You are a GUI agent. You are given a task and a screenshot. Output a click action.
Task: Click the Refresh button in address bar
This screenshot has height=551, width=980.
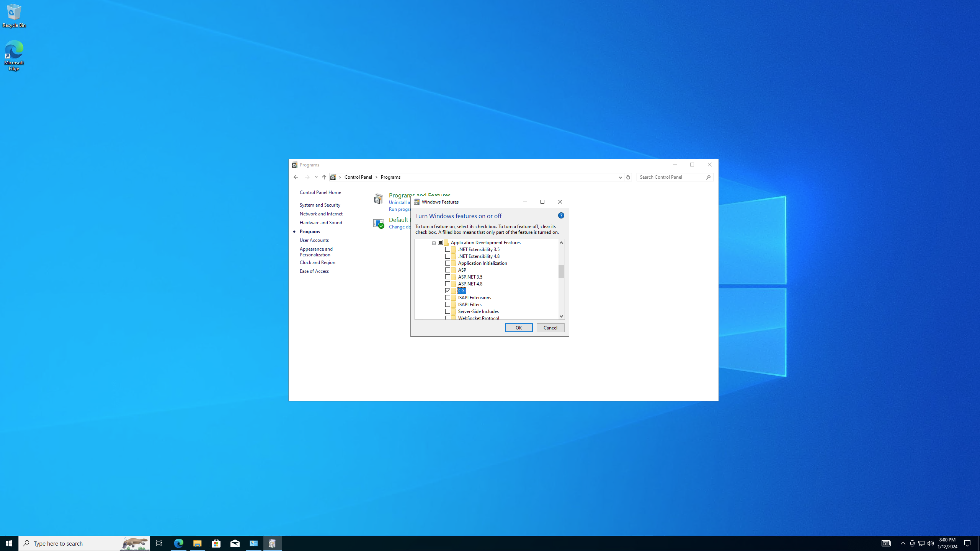(x=628, y=177)
